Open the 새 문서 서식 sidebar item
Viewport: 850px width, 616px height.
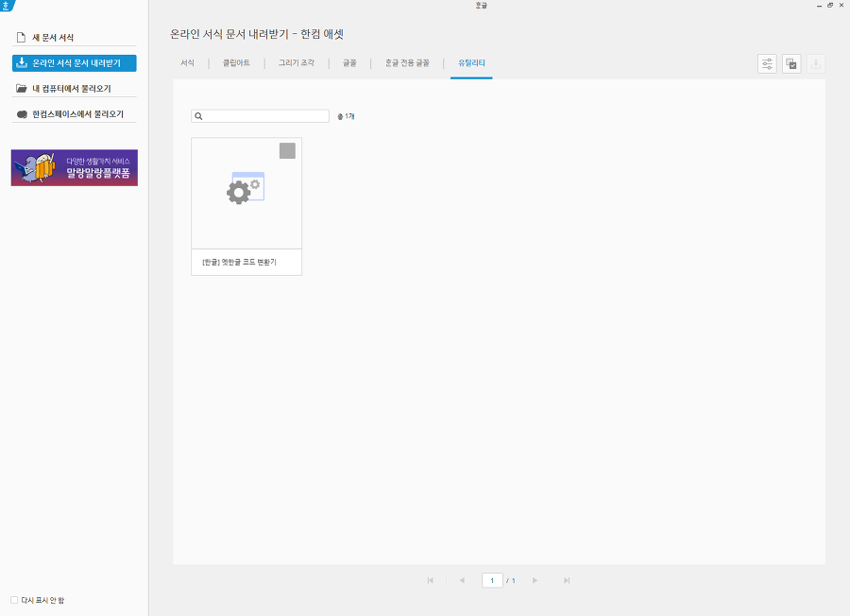(x=75, y=38)
